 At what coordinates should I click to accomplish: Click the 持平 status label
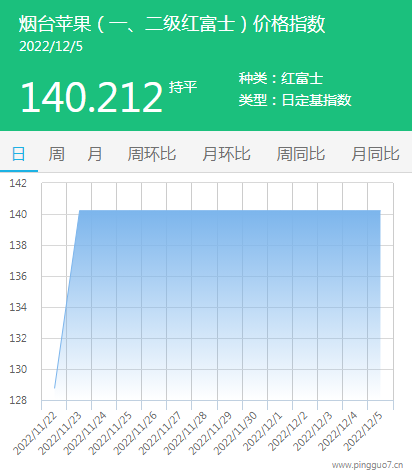[x=183, y=87]
